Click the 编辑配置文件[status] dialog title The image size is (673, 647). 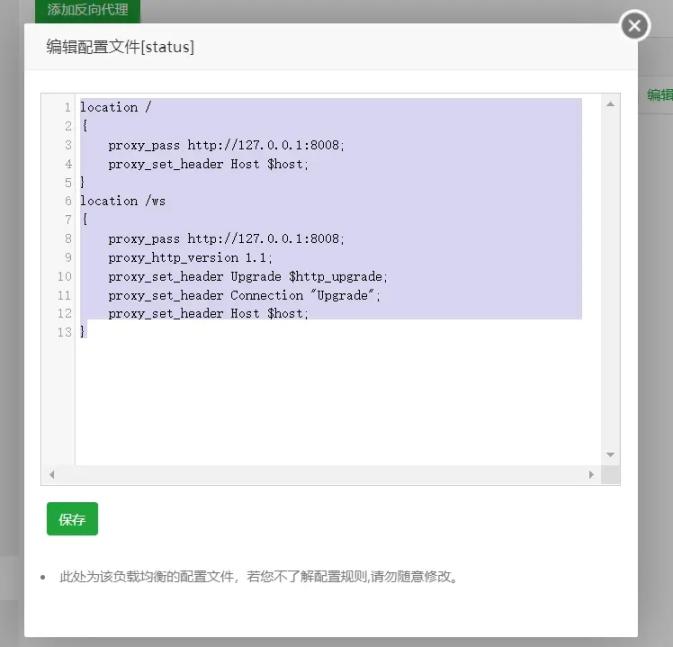tap(120, 47)
